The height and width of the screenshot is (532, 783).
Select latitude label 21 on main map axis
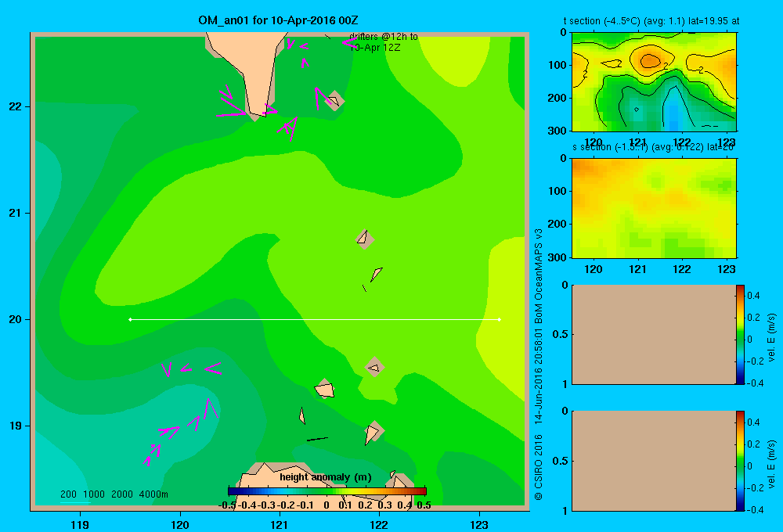[x=16, y=213]
